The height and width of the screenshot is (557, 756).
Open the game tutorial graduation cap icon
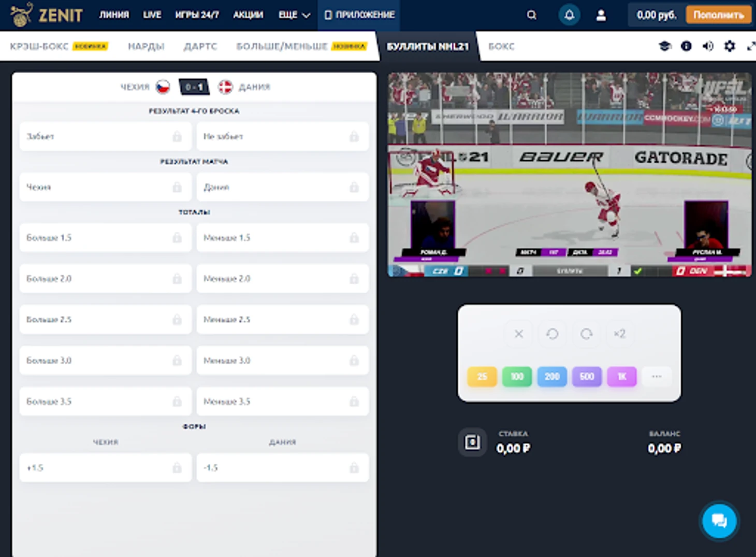coord(665,46)
